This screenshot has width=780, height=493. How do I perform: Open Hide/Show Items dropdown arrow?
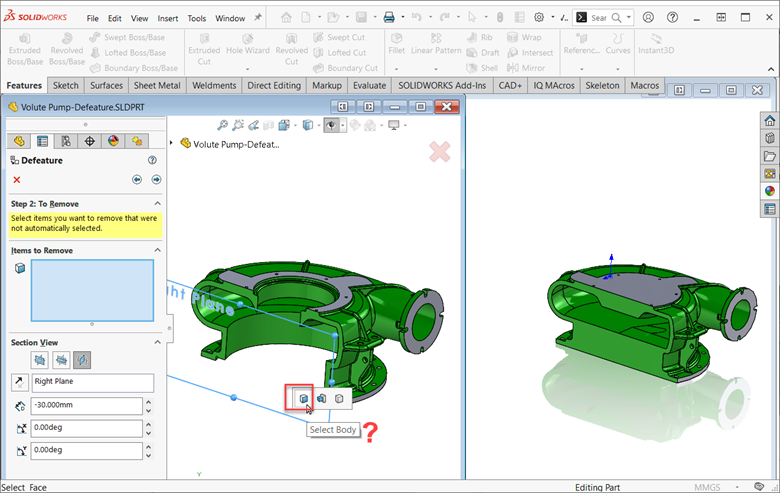tap(343, 125)
